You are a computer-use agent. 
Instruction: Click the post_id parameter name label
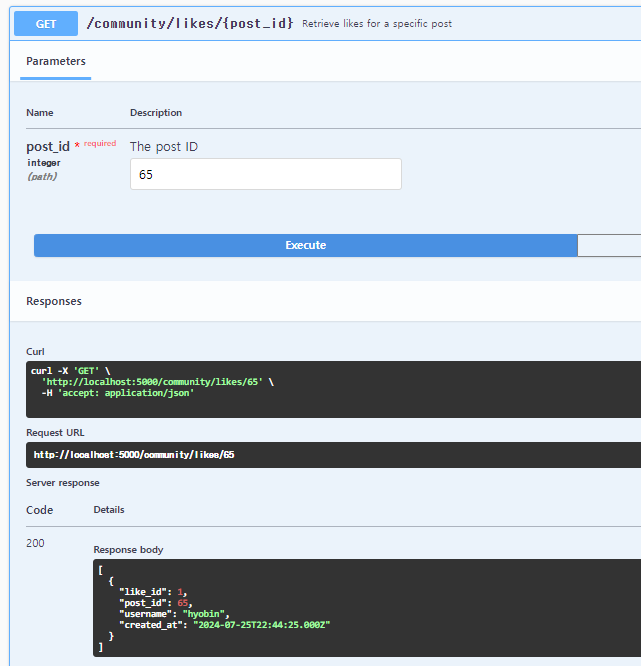[x=48, y=147]
